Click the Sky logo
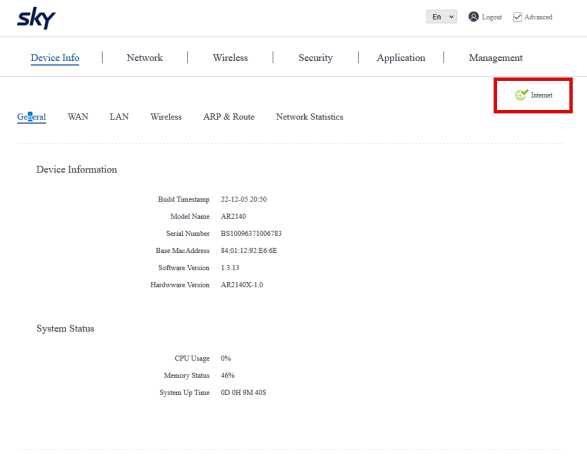Screen dimensions: 587x469 point(36,18)
